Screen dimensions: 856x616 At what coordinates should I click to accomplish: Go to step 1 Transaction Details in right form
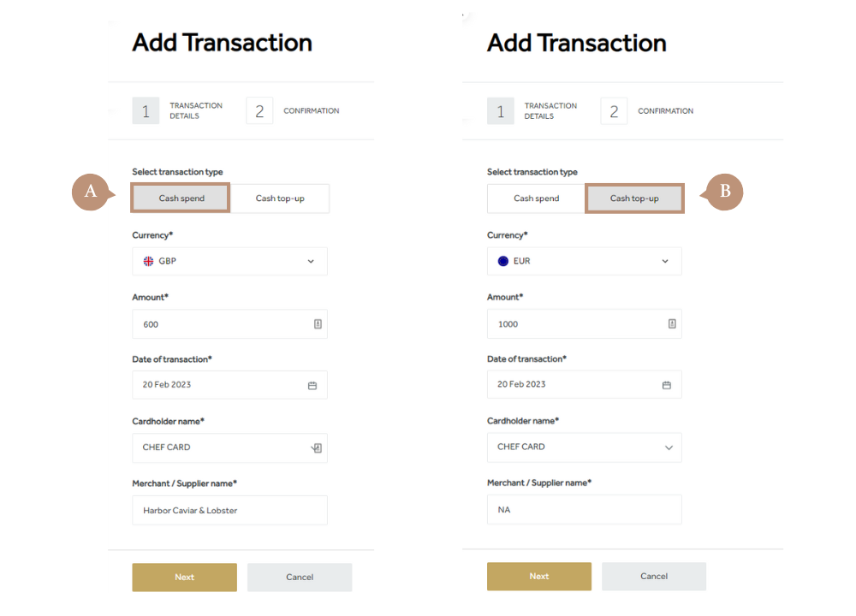[x=501, y=111]
